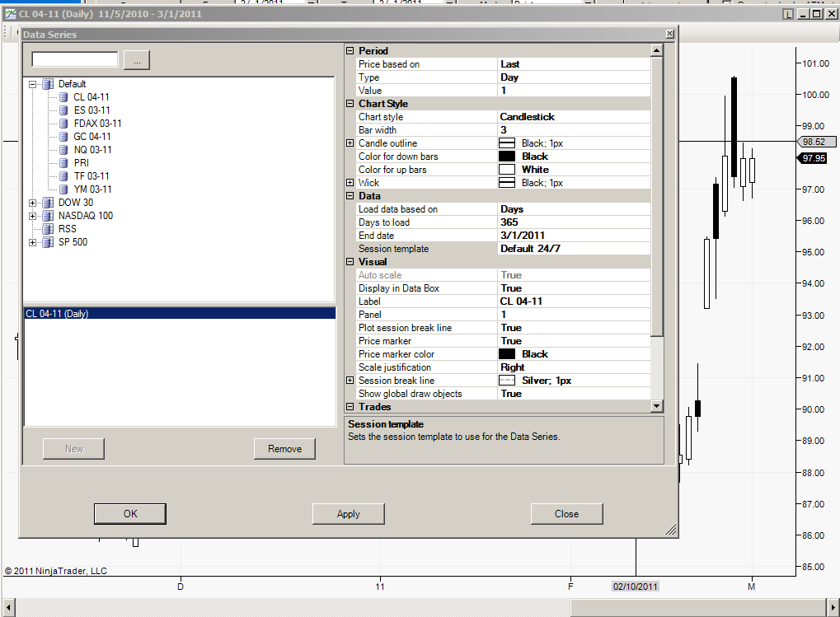This screenshot has width=840, height=617.
Task: Click chart horizontal scrollbar left arrow
Action: (x=8, y=608)
